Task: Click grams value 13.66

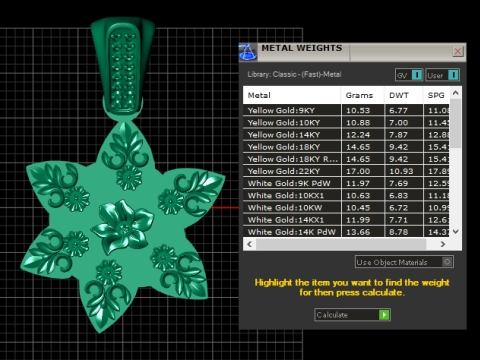Action: pyautogui.click(x=358, y=232)
